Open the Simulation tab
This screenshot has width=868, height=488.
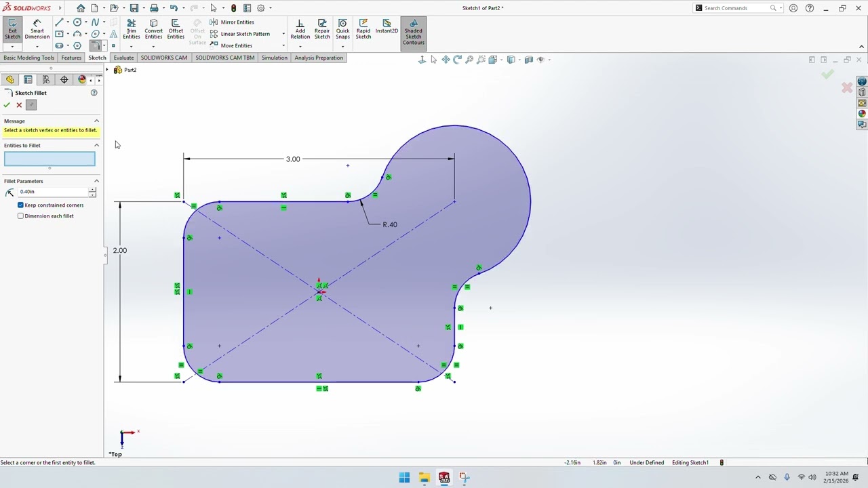coord(275,58)
